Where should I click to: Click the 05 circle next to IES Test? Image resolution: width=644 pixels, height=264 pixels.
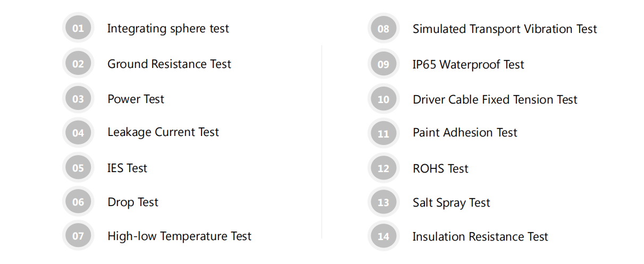78,168
